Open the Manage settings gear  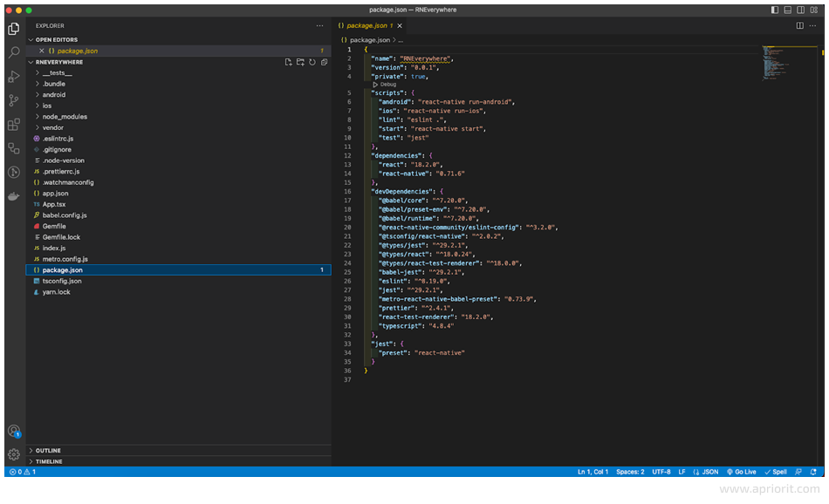pos(14,454)
